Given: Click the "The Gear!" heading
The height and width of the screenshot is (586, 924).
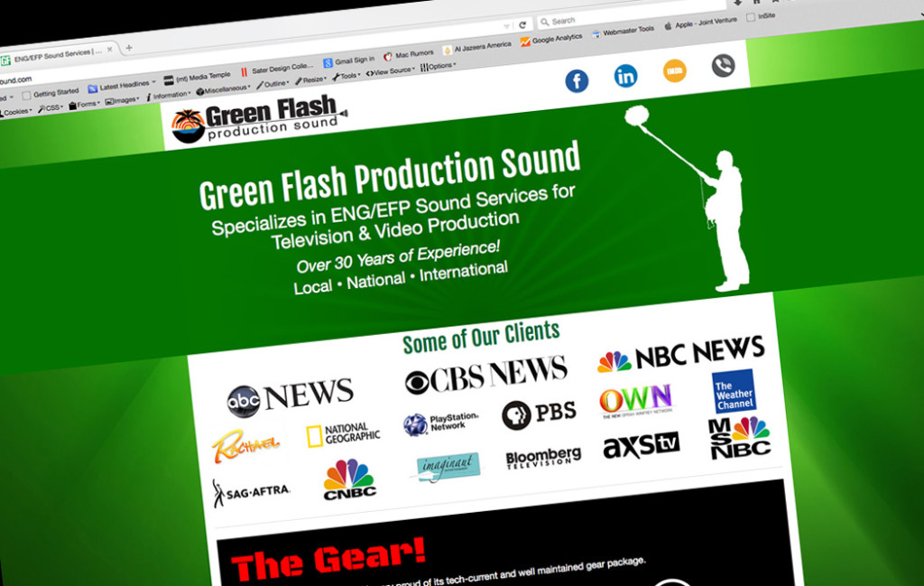Looking at the screenshot, I should [328, 558].
